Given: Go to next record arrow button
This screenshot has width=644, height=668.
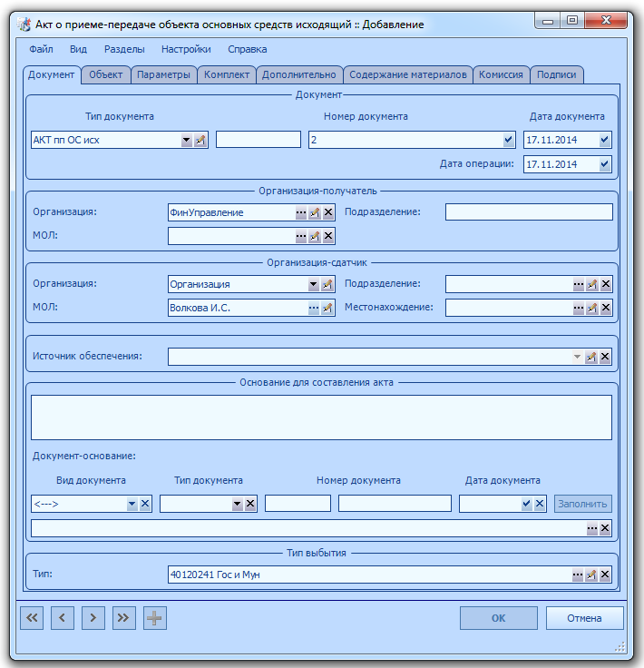Looking at the screenshot, I should [93, 618].
